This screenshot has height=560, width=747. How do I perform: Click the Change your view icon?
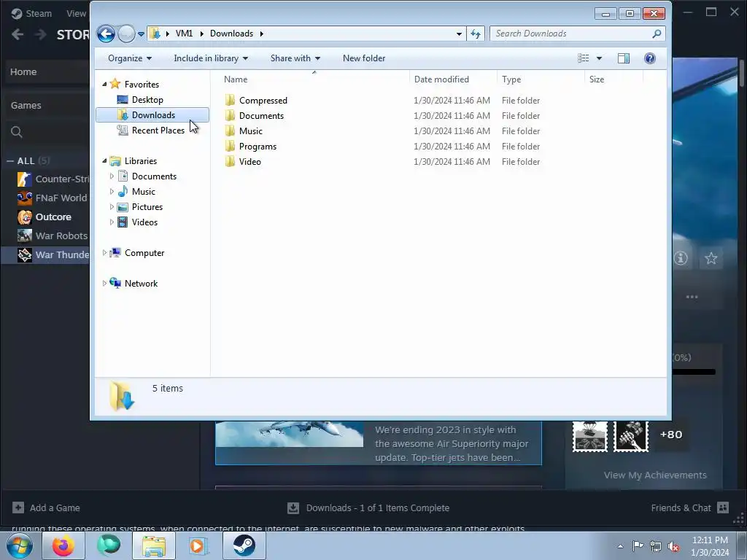pos(584,58)
